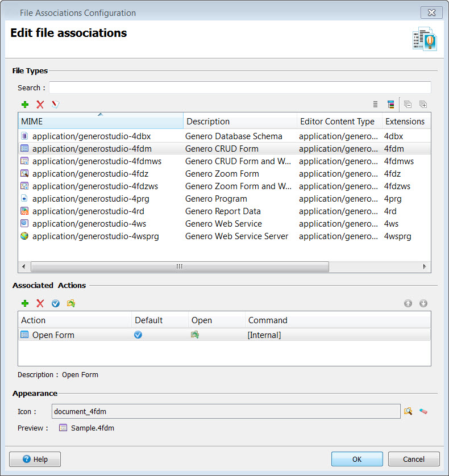
Task: Select application/generostudio-4prg row
Action: (224, 199)
